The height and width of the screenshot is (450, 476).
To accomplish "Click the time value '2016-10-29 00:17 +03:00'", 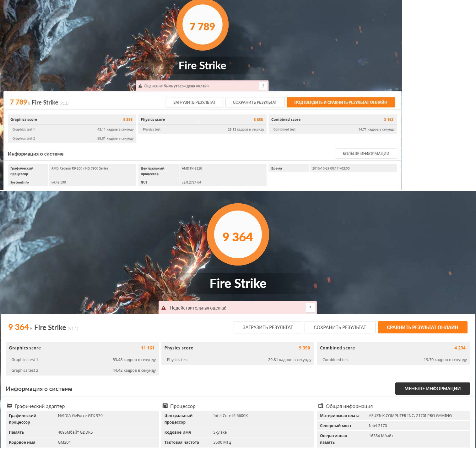I will pos(331,168).
